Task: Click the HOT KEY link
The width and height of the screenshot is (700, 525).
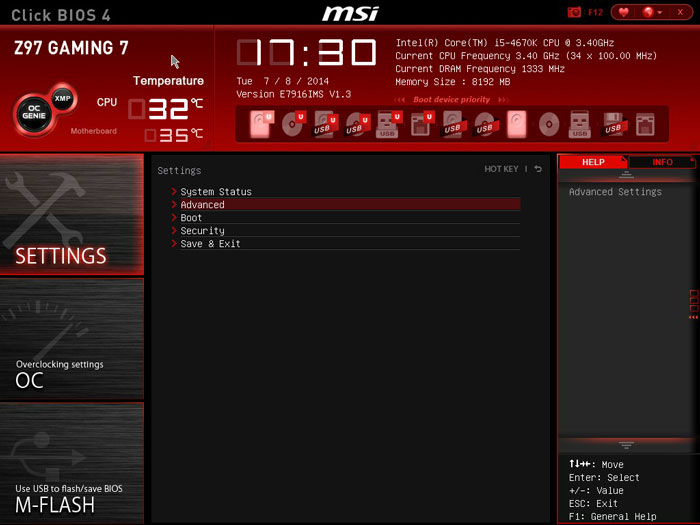Action: [501, 169]
